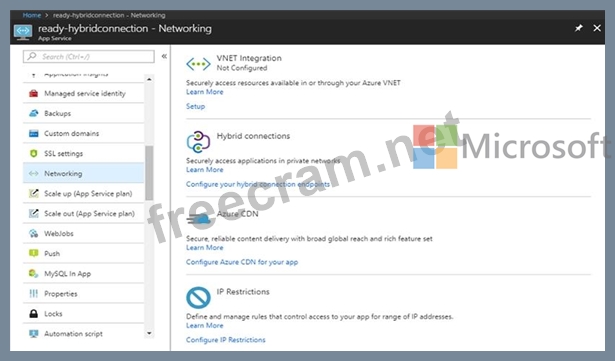Viewport: 615px width, 361px height.
Task: Click the sidebar scrollbar thumb
Action: (x=149, y=173)
